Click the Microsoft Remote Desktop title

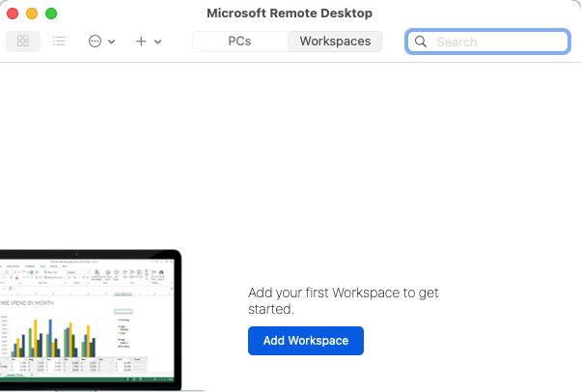[x=290, y=13]
